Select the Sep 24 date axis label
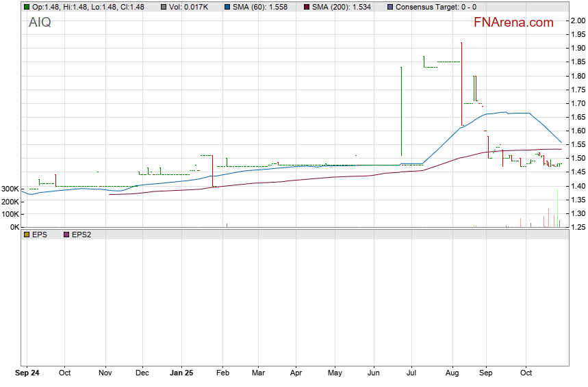 (x=27, y=373)
